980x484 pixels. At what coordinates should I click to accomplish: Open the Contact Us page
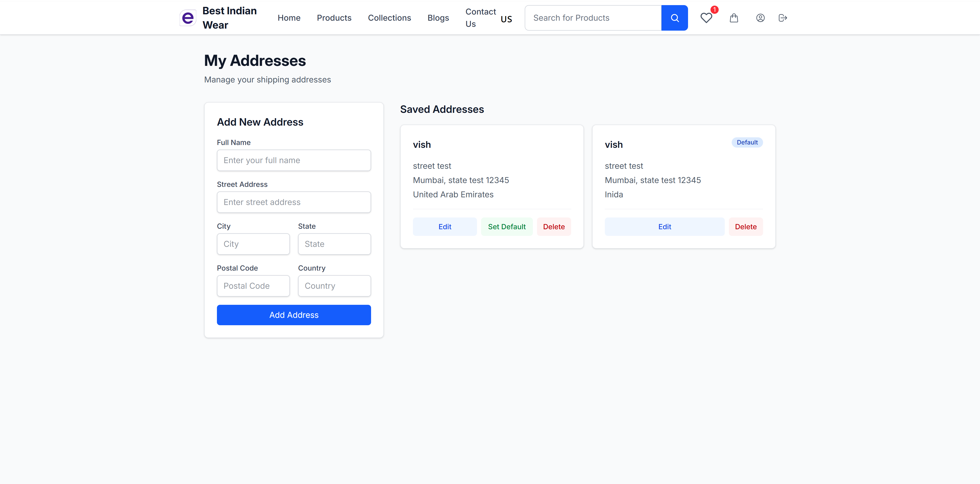coord(480,18)
